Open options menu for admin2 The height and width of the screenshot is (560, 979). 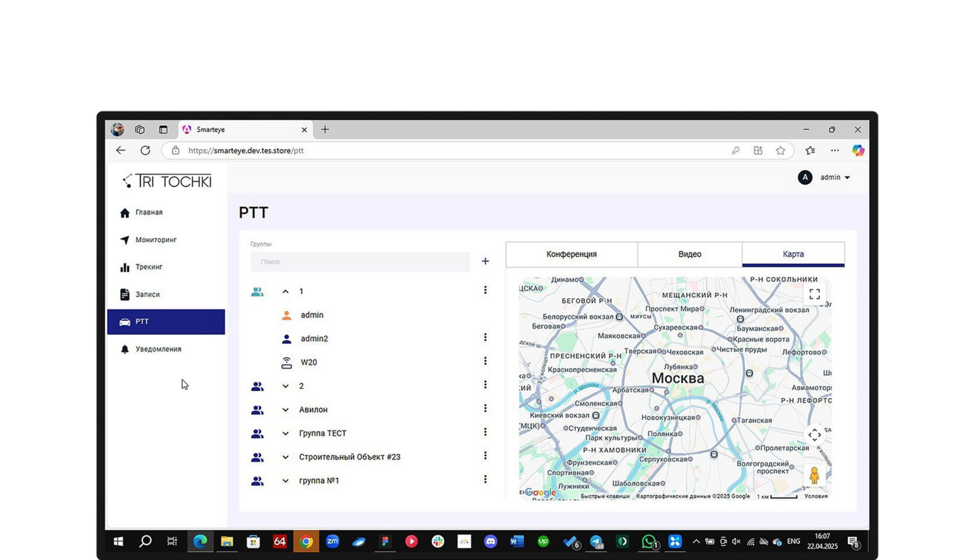pos(485,337)
